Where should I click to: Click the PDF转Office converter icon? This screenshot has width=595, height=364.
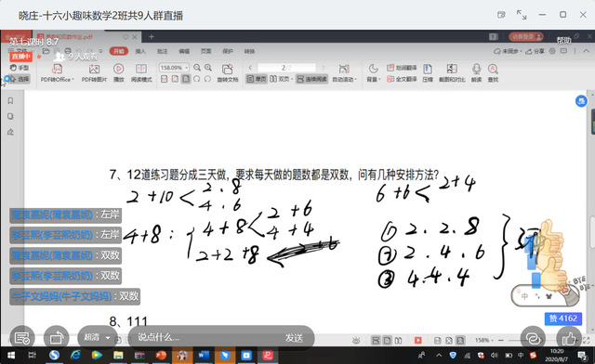point(57,72)
